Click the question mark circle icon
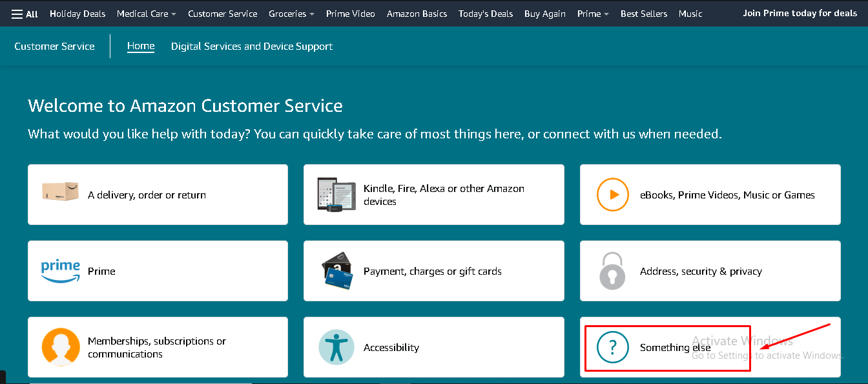Viewport: 868px width, 384px height. [x=613, y=347]
